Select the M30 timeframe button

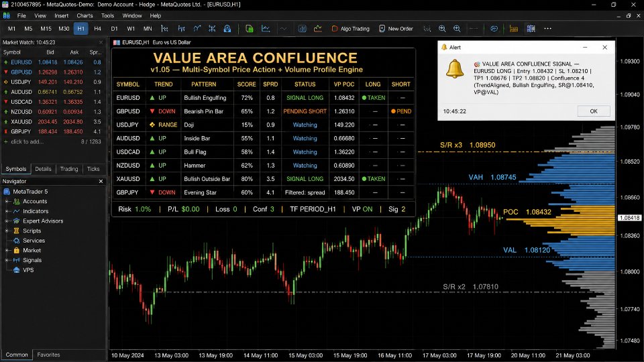[x=64, y=29]
